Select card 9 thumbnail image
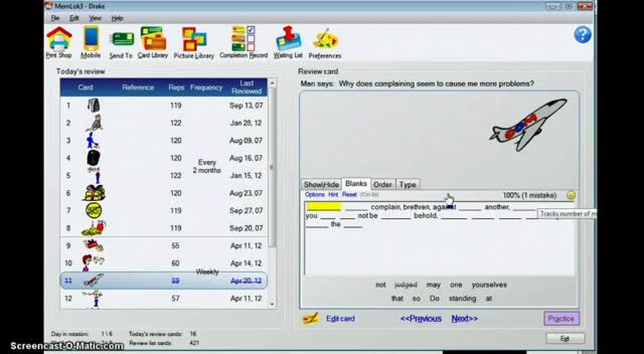Viewport: 644px width, 354px height. [93, 245]
